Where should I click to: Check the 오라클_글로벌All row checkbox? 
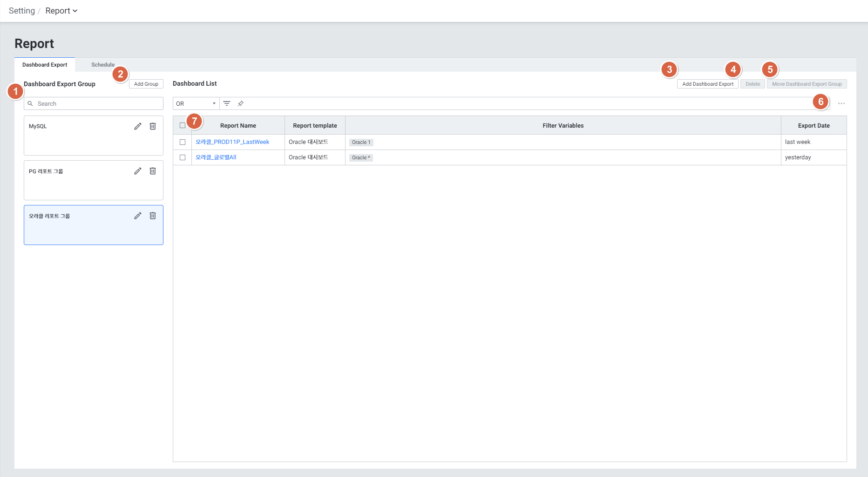tap(183, 157)
